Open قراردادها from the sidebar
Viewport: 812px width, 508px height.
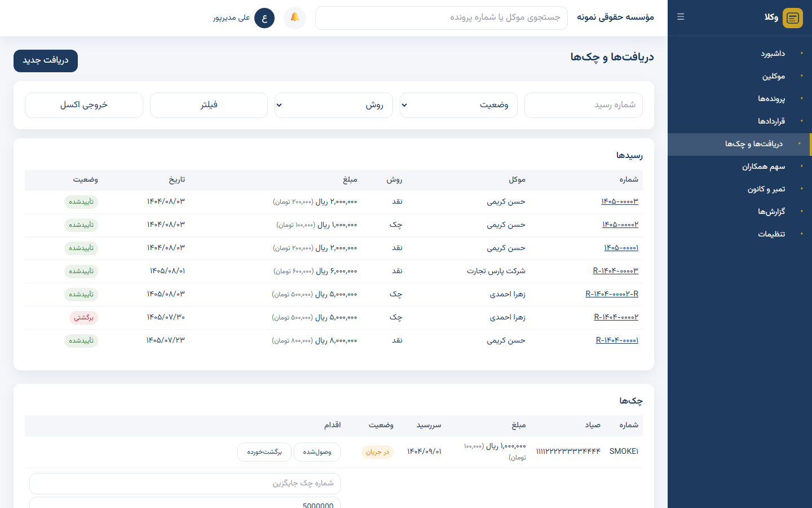click(x=740, y=121)
